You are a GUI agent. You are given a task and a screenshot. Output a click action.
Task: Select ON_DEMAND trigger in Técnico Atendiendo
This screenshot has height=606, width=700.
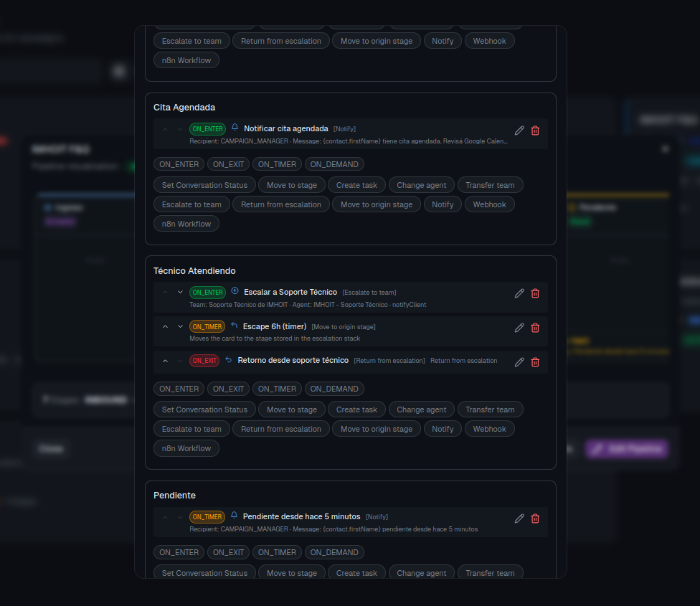[334, 389]
